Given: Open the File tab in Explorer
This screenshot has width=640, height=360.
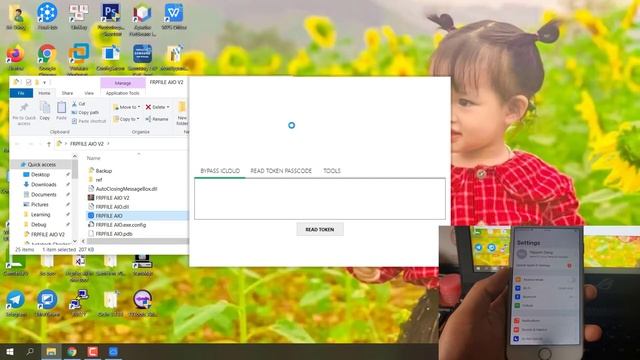Looking at the screenshot, I should pyautogui.click(x=21, y=93).
